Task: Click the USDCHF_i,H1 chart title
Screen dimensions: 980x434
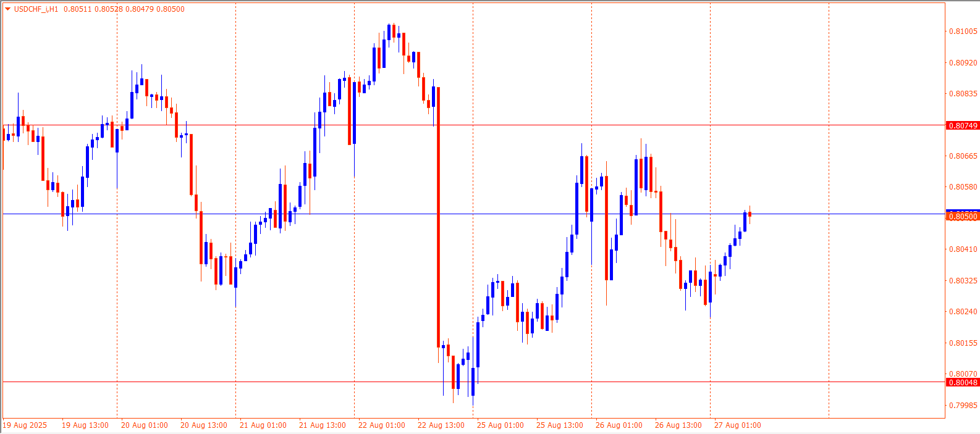Action: point(36,9)
